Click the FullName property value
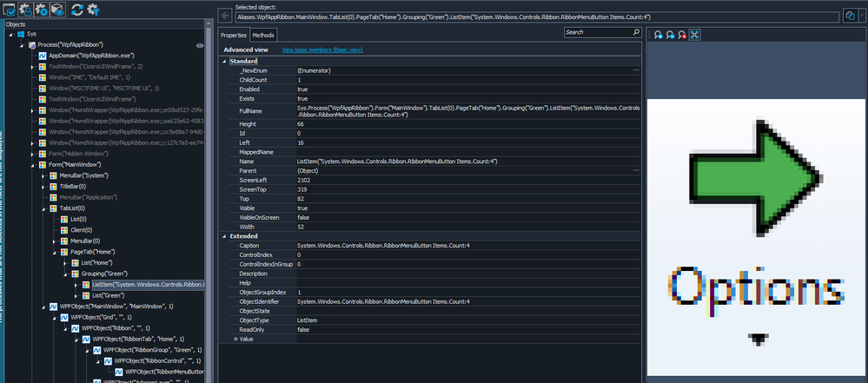The image size is (868, 383). (x=468, y=111)
